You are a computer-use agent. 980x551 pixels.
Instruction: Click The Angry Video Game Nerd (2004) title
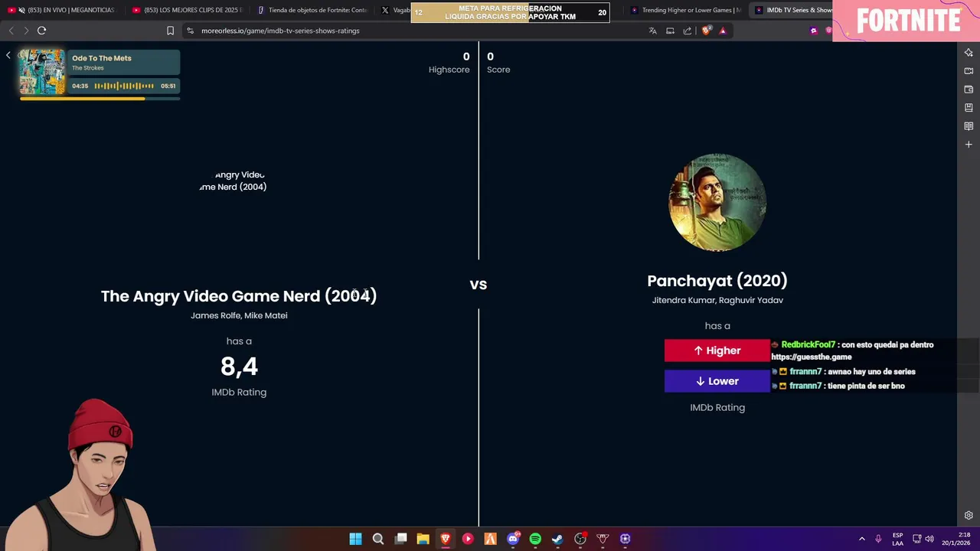coord(239,296)
